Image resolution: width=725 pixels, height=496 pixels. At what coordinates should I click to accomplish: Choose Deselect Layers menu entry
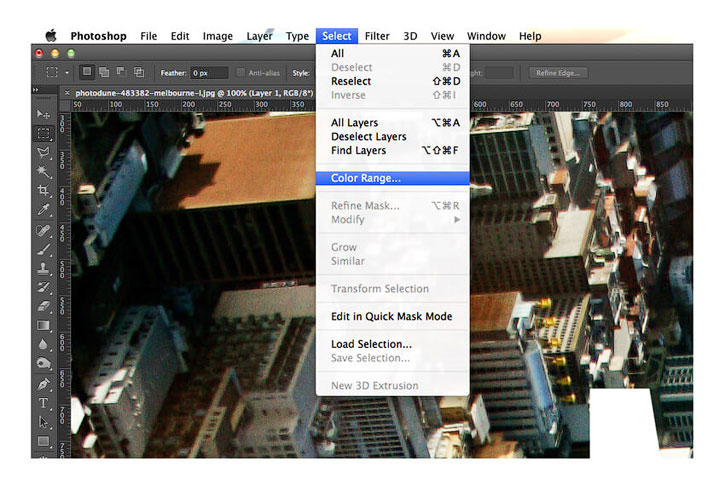[393, 137]
